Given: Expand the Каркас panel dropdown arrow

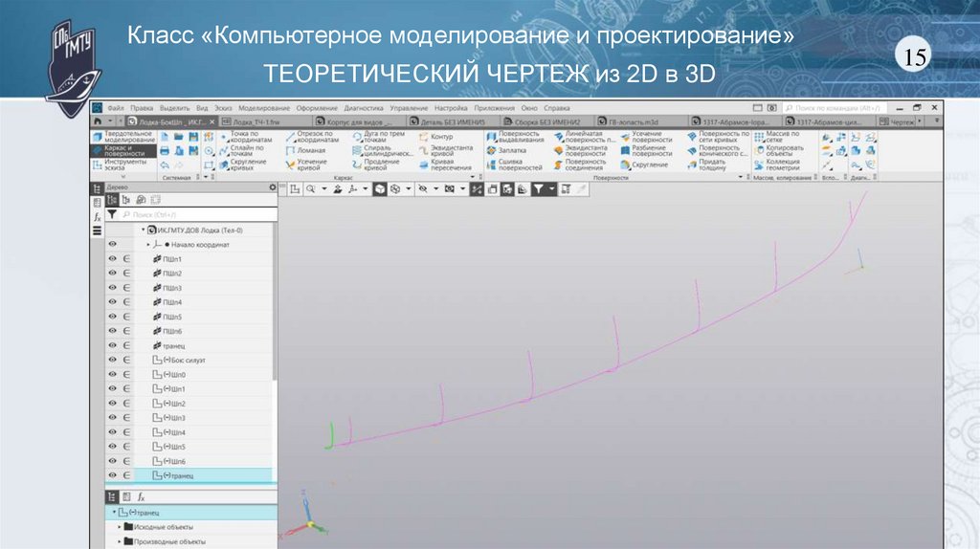Looking at the screenshot, I should click(473, 177).
